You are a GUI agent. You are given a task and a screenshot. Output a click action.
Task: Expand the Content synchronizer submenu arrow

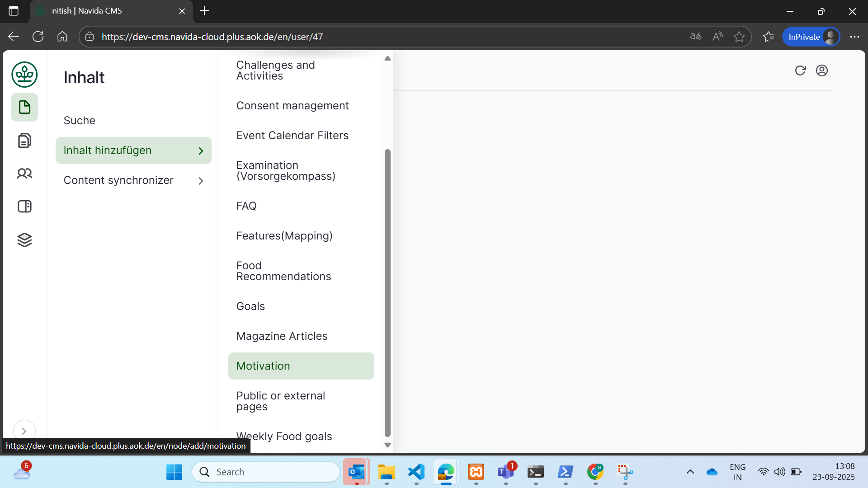point(201,181)
